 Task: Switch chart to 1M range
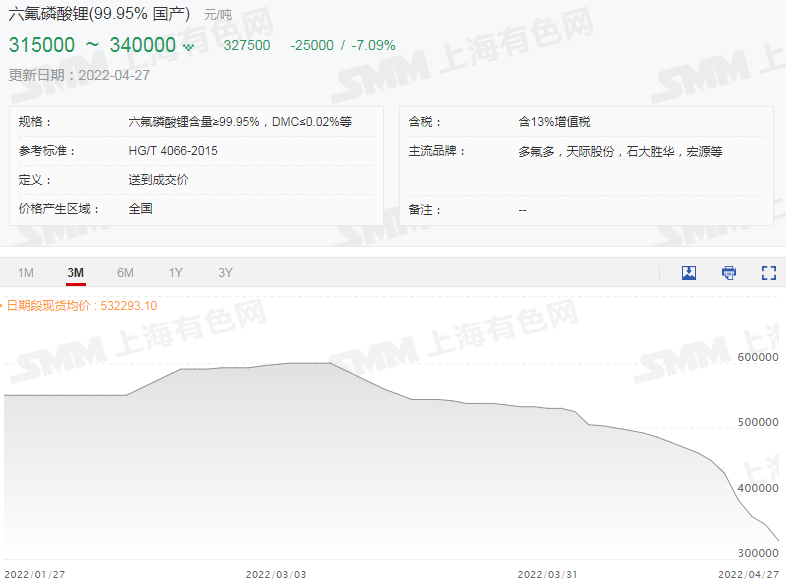tap(26, 273)
